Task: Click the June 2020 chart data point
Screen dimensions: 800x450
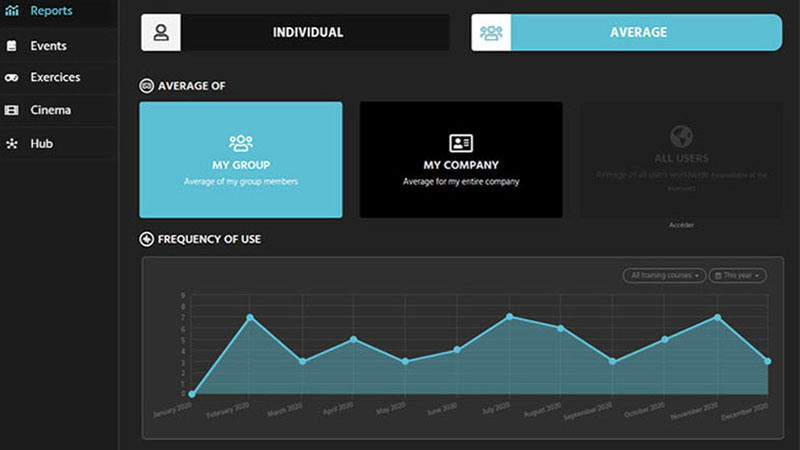Action: (x=457, y=349)
